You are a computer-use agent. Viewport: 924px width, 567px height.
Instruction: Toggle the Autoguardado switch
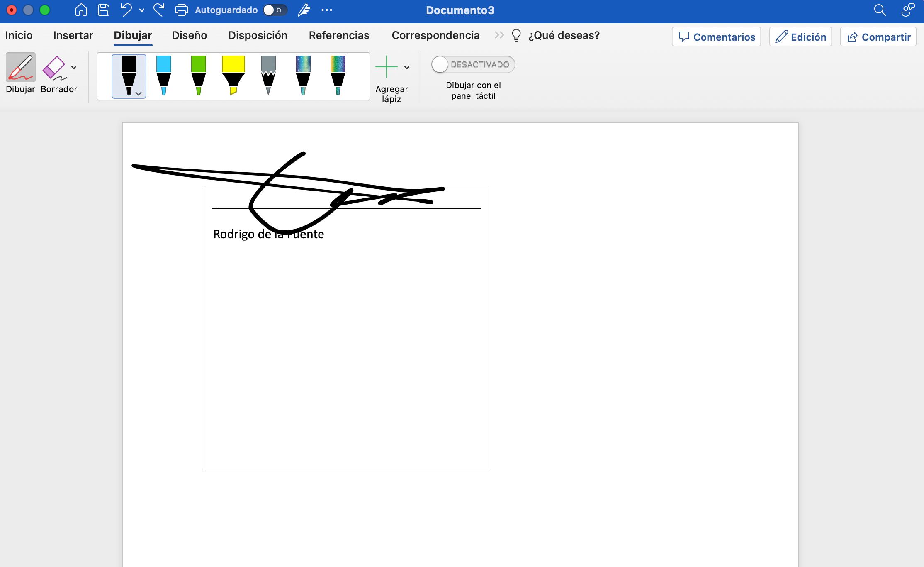click(275, 10)
